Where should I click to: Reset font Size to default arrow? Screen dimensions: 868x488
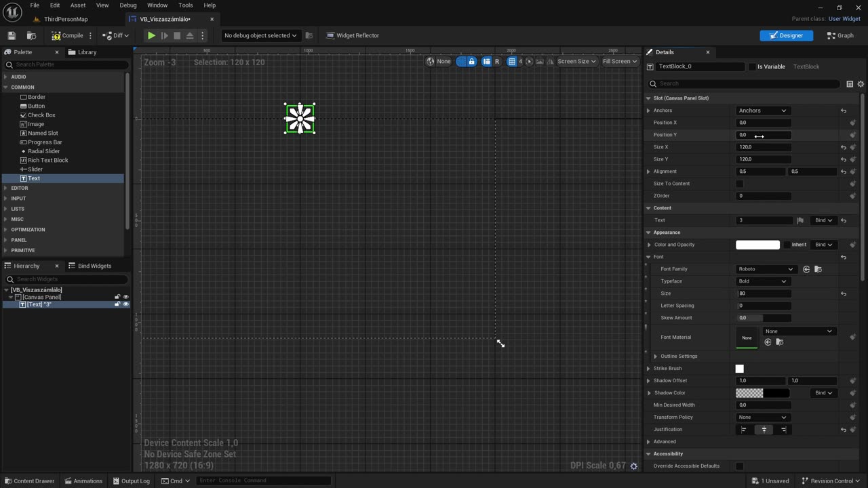[844, 293]
